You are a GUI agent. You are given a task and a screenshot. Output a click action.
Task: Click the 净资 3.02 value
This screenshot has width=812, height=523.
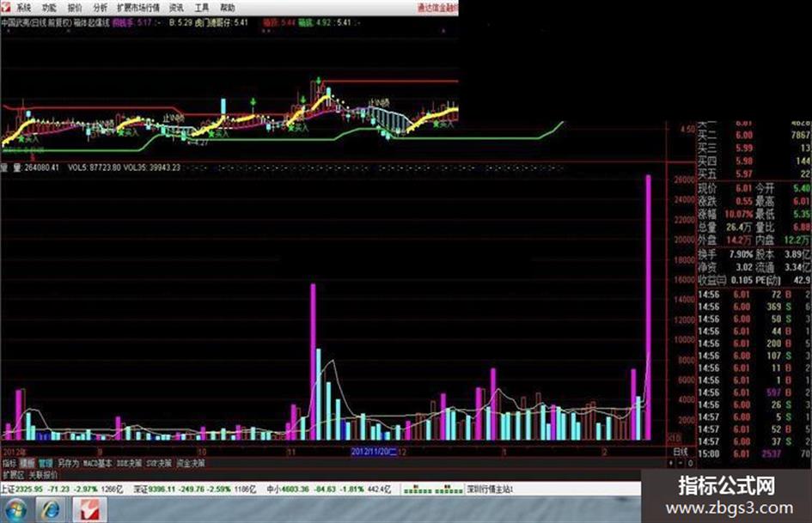coord(744,267)
